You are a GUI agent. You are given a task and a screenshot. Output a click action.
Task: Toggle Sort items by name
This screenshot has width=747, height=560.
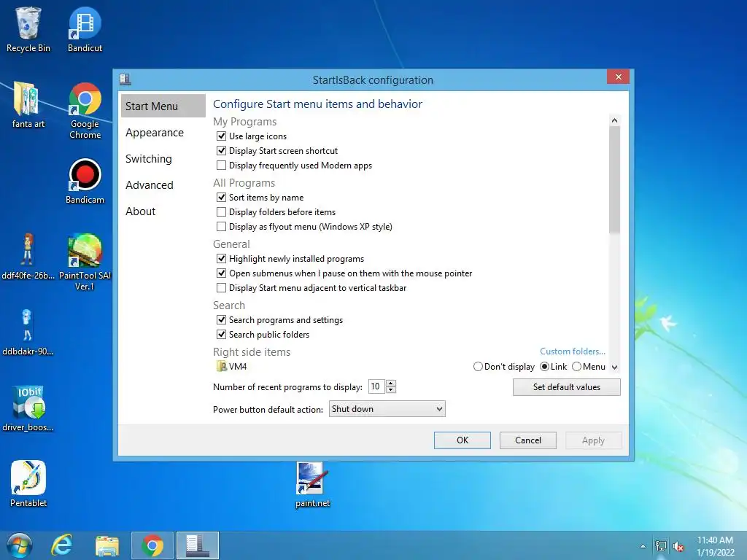point(221,197)
